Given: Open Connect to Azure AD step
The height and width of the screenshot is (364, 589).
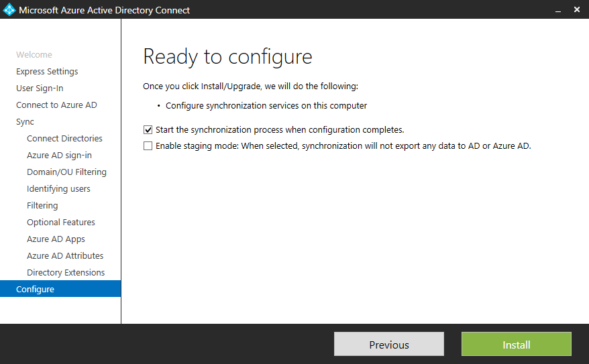Looking at the screenshot, I should 56,105.
